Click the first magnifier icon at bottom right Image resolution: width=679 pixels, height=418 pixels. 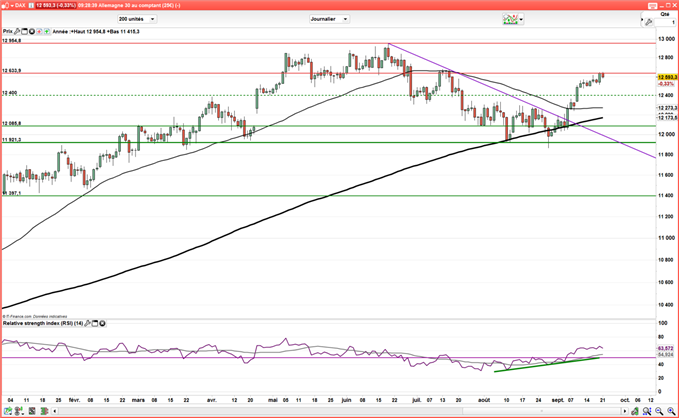[x=647, y=411]
